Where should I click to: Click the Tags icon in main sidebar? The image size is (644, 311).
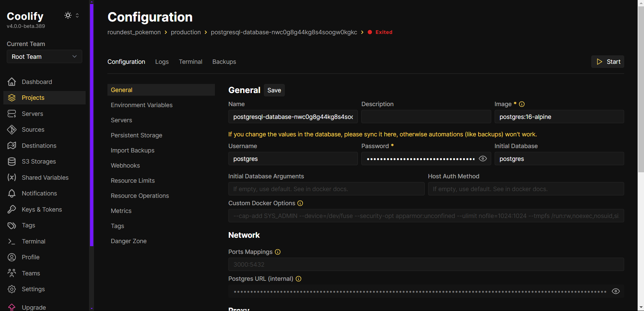coord(12,225)
